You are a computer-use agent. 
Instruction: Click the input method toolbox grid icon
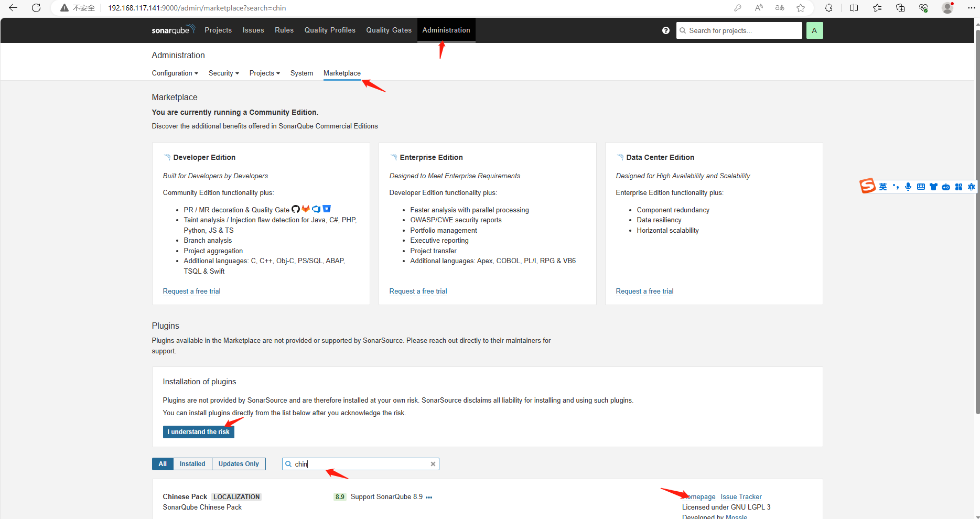click(x=959, y=187)
